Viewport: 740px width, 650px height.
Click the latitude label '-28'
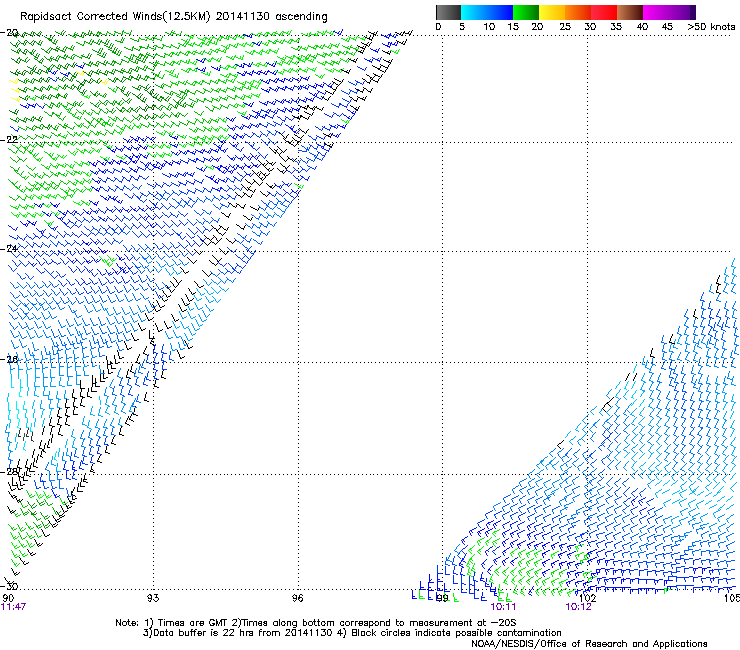coord(9,472)
